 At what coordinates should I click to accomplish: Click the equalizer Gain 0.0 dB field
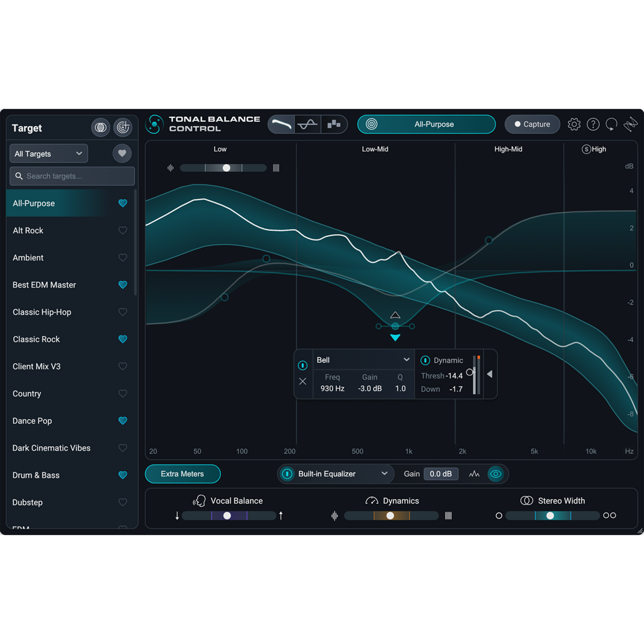[x=441, y=474]
